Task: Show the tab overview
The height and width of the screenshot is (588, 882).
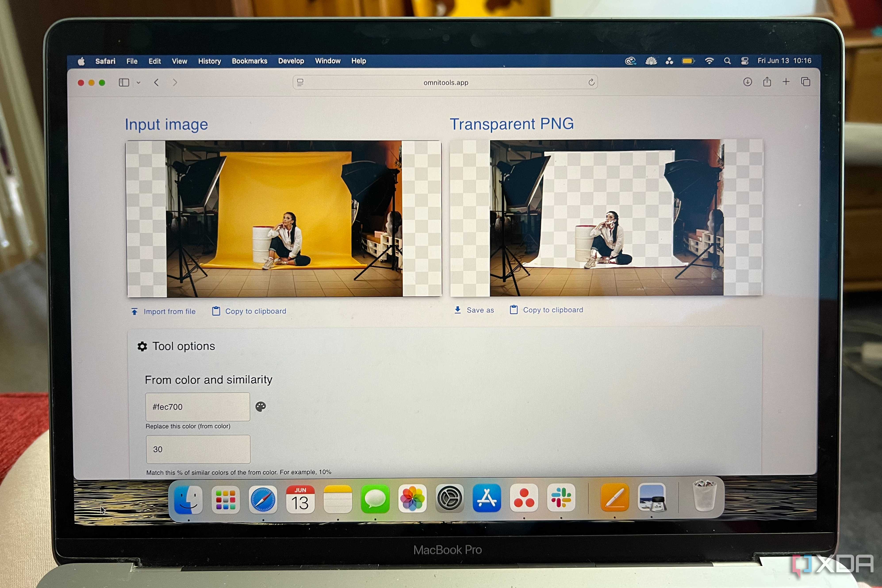Action: tap(805, 81)
